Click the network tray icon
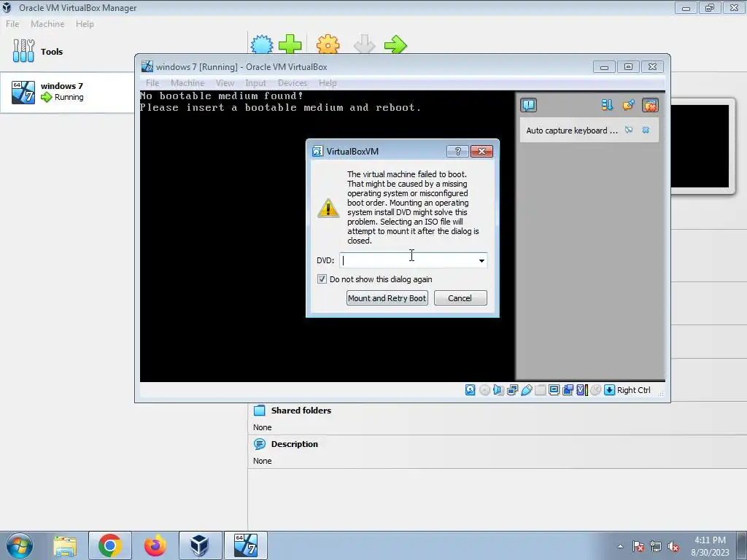Screen dimensions: 747x560 click(x=656, y=547)
